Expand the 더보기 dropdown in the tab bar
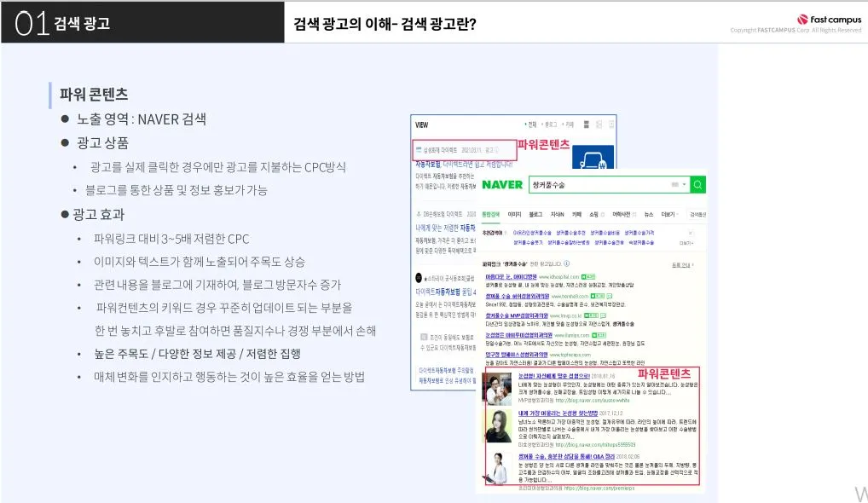The image size is (868, 503). tap(669, 214)
